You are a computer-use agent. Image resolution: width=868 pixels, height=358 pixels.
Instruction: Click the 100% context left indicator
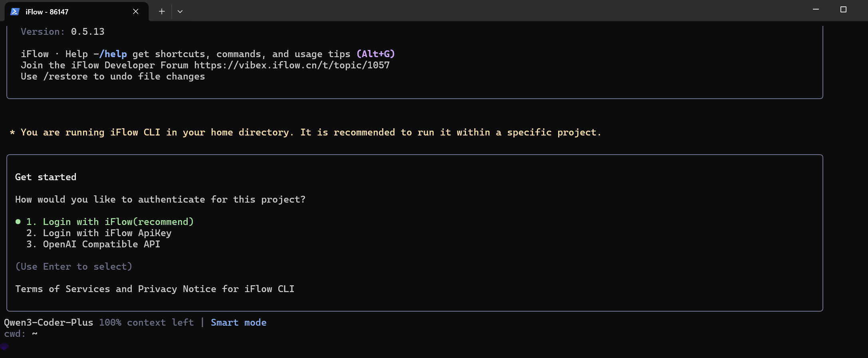(146, 322)
